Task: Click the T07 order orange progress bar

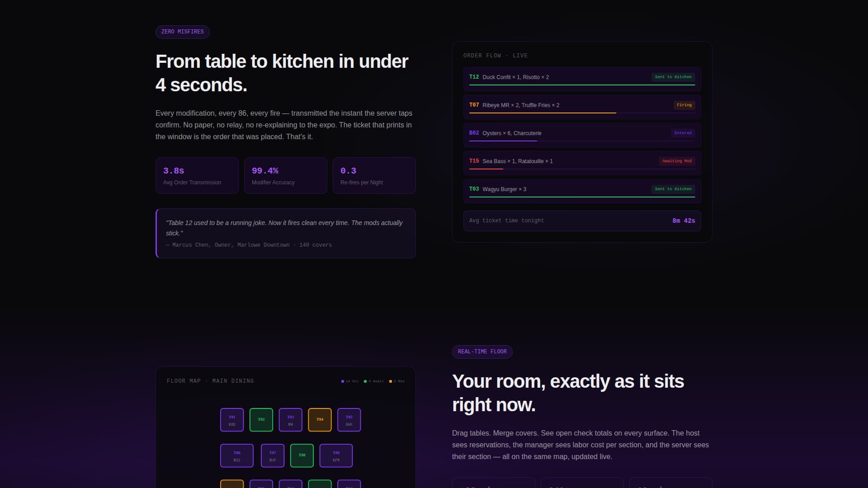Action: (x=542, y=113)
